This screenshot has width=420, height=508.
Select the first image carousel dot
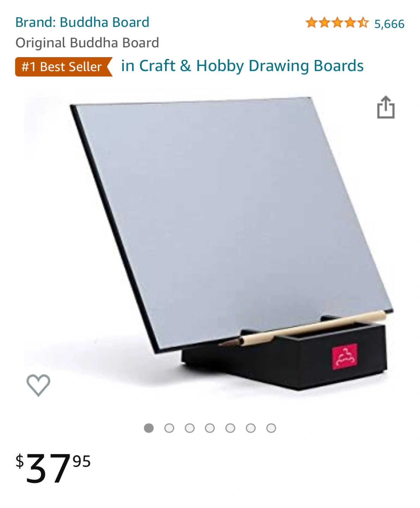pyautogui.click(x=149, y=428)
